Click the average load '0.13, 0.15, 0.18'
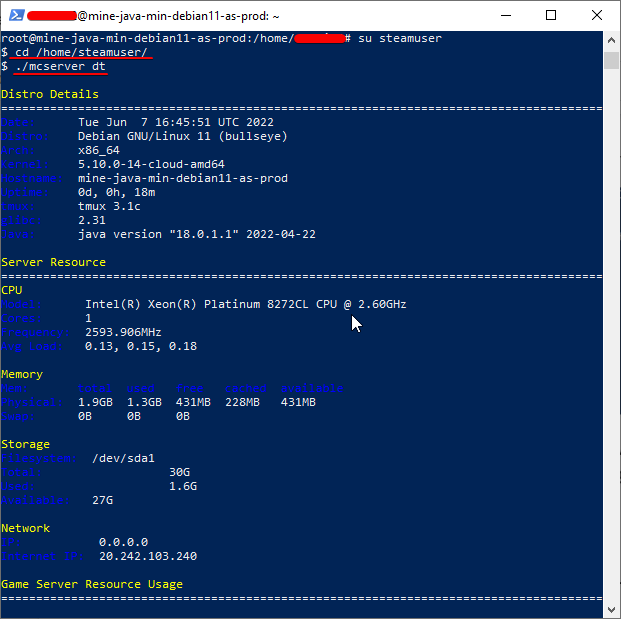 click(x=141, y=347)
